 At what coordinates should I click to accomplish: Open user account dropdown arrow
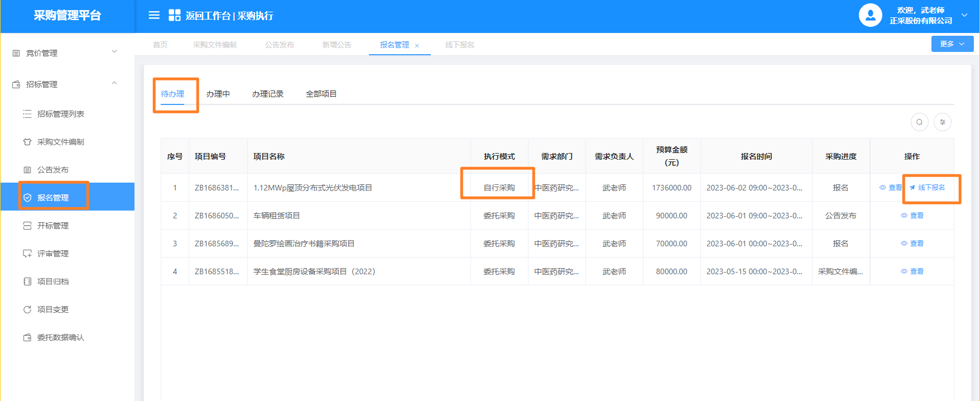[964, 16]
